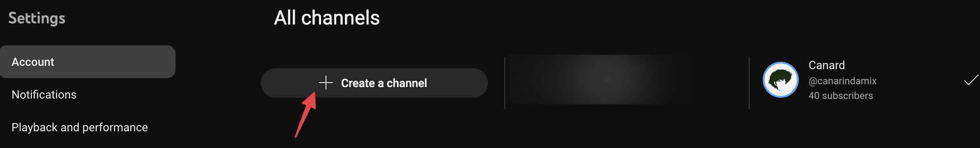
Task: Click the red arrow annotation
Action: pos(306,114)
